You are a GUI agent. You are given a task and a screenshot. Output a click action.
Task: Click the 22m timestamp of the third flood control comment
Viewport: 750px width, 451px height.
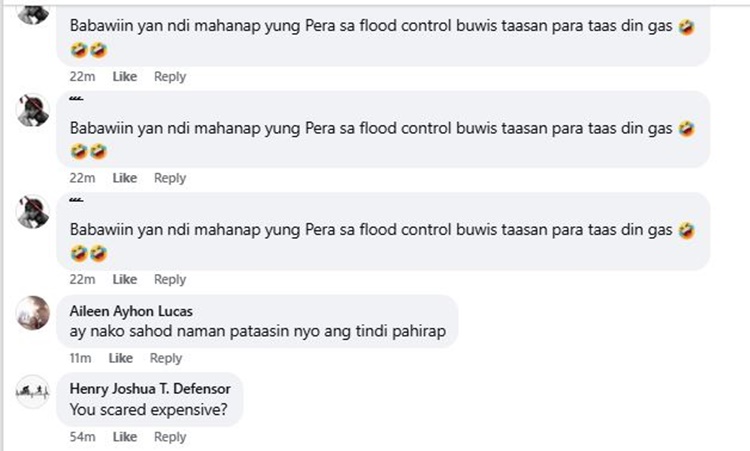[x=82, y=280]
